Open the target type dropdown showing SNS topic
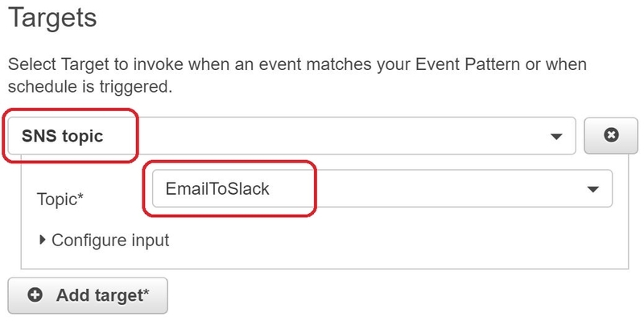This screenshot has width=644, height=321. click(291, 136)
